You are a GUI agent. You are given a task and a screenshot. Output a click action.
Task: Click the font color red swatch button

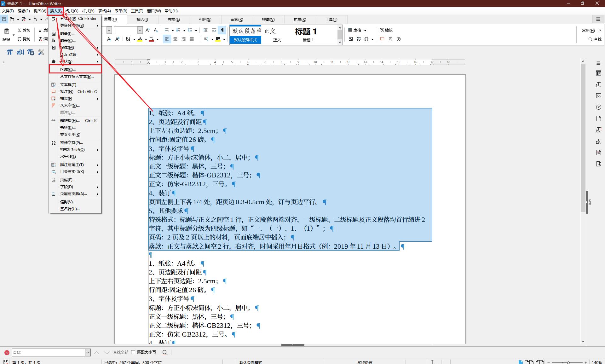tap(152, 39)
